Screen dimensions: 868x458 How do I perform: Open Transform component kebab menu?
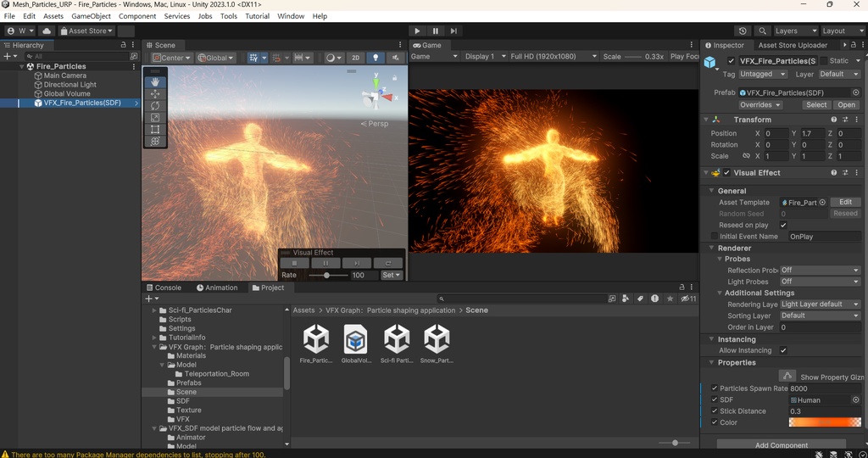pos(856,120)
